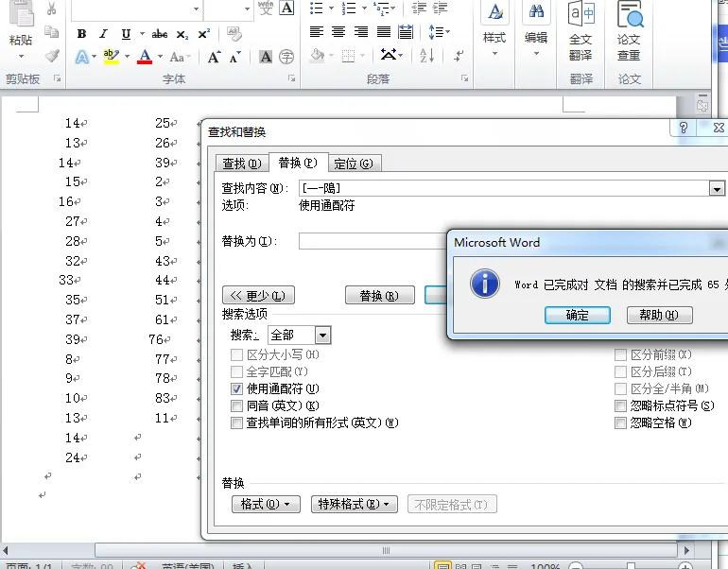Click the 替换为 input field

373,241
